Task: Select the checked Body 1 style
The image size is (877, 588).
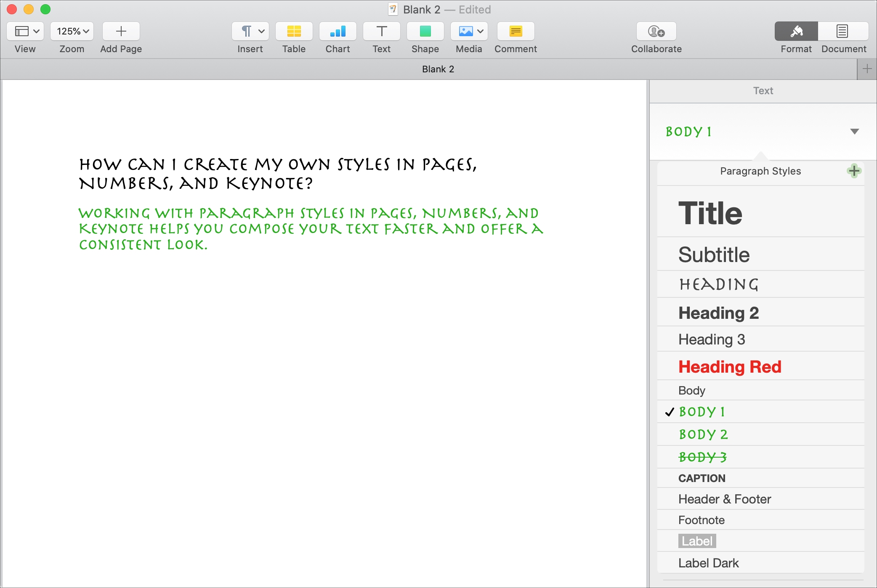Action: [x=760, y=412]
